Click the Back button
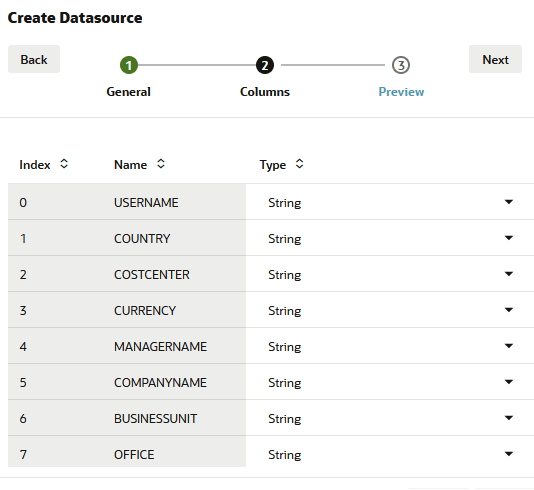Viewport: 534px width, 490px height. tap(34, 59)
